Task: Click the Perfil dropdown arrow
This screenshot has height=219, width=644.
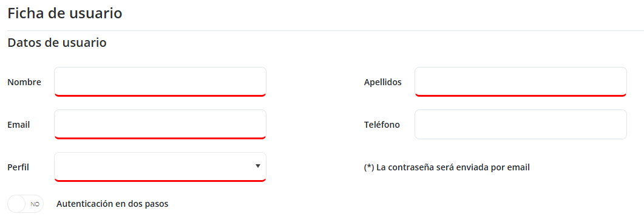Action: tap(257, 166)
